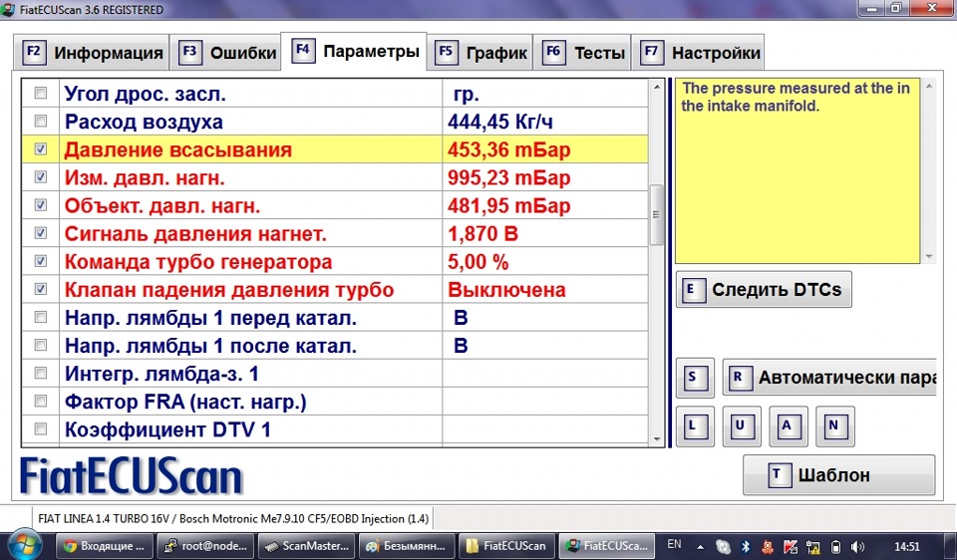Open FiatECUScan folder taskbar item
The height and width of the screenshot is (560, 957).
pos(507,546)
